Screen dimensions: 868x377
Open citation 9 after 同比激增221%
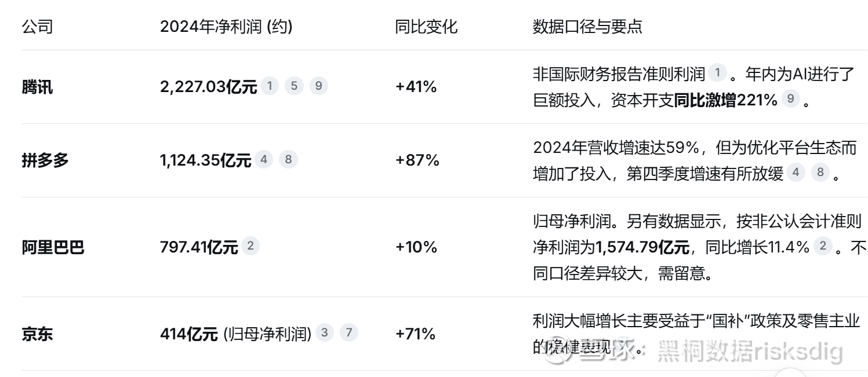click(790, 99)
